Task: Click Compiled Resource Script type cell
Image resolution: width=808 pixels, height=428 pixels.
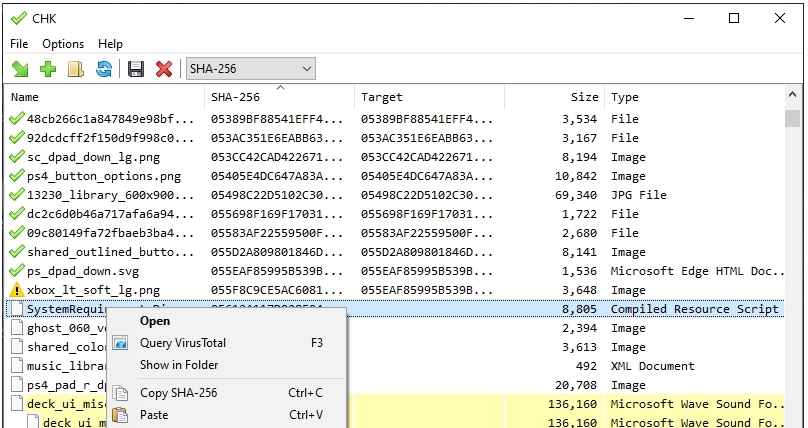Action: pos(695,309)
